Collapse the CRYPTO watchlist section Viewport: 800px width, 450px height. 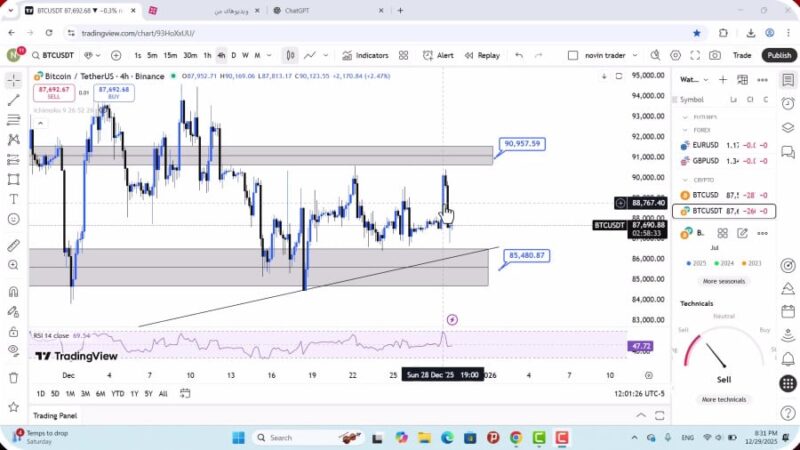[685, 179]
